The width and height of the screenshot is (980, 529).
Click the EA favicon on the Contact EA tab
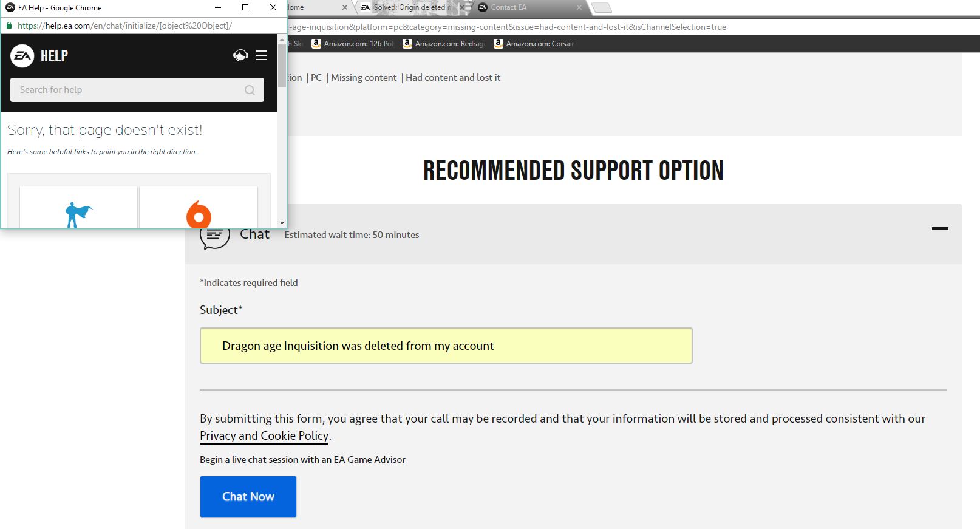(x=483, y=7)
